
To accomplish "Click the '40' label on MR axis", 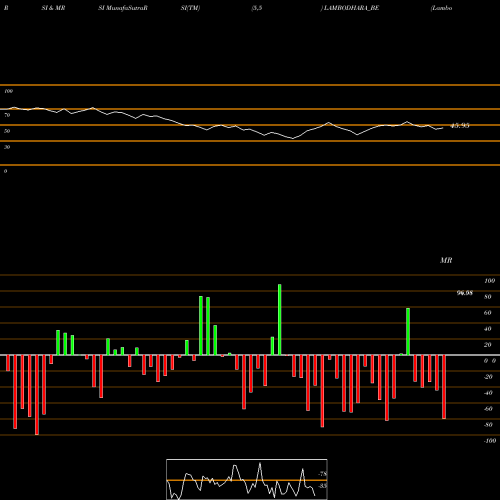I will pos(488,329).
